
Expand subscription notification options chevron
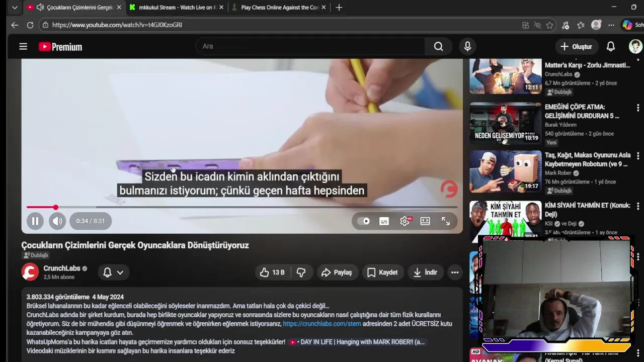(x=120, y=273)
